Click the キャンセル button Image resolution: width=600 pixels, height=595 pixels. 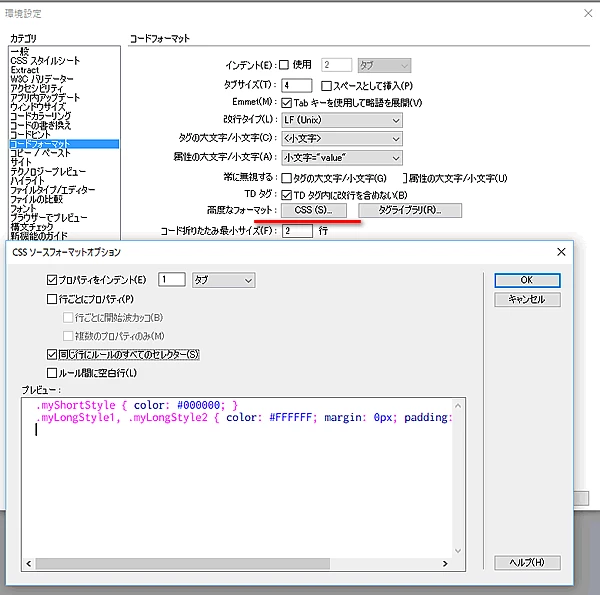pyautogui.click(x=527, y=299)
